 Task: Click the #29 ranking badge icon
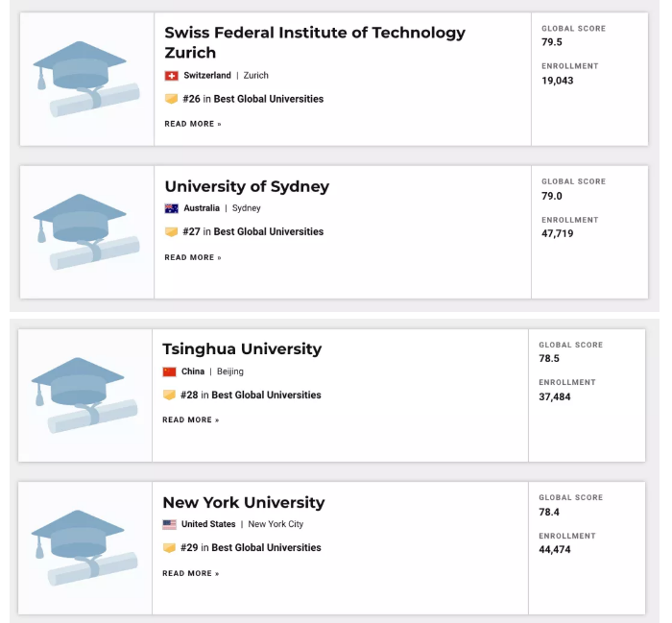[170, 548]
